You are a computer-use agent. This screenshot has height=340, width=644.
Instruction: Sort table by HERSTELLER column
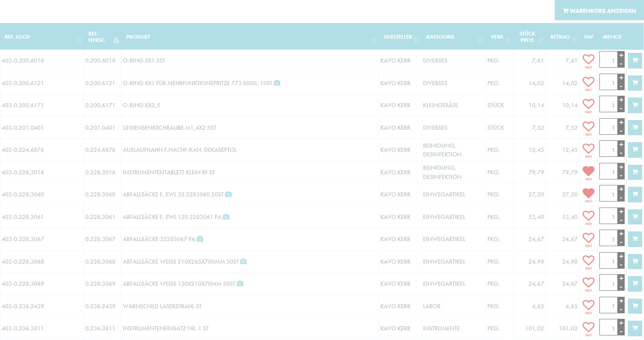[x=400, y=37]
